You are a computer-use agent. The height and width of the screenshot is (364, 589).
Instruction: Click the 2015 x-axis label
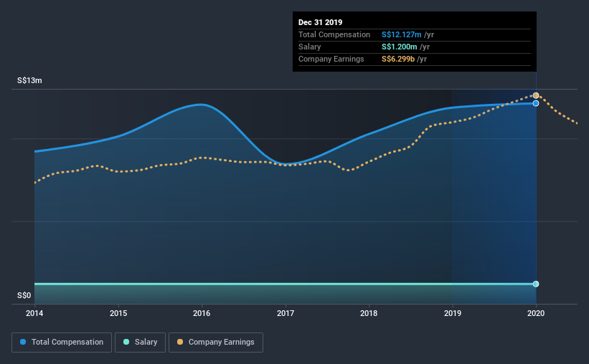pos(118,313)
